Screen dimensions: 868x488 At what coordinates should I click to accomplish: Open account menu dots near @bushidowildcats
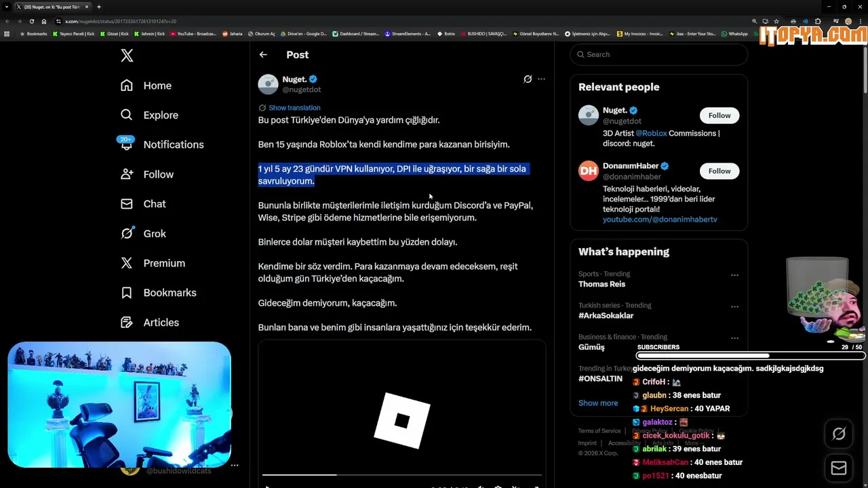[x=235, y=466]
